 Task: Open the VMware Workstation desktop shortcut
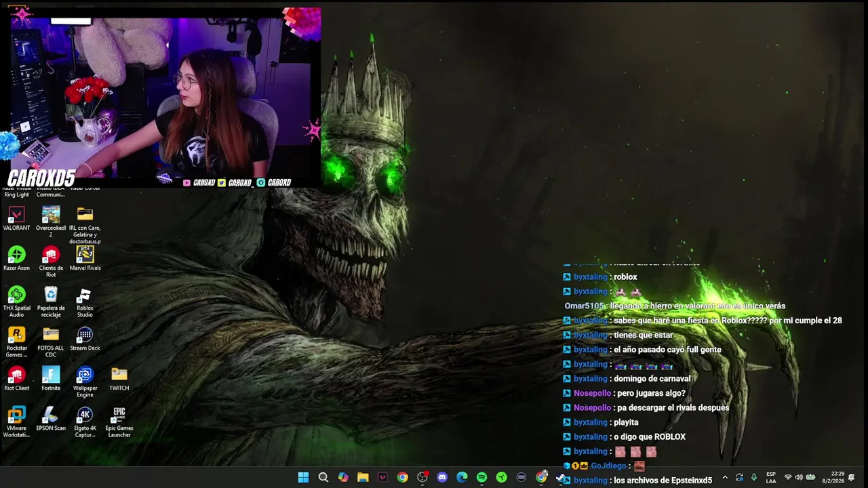coord(16,422)
